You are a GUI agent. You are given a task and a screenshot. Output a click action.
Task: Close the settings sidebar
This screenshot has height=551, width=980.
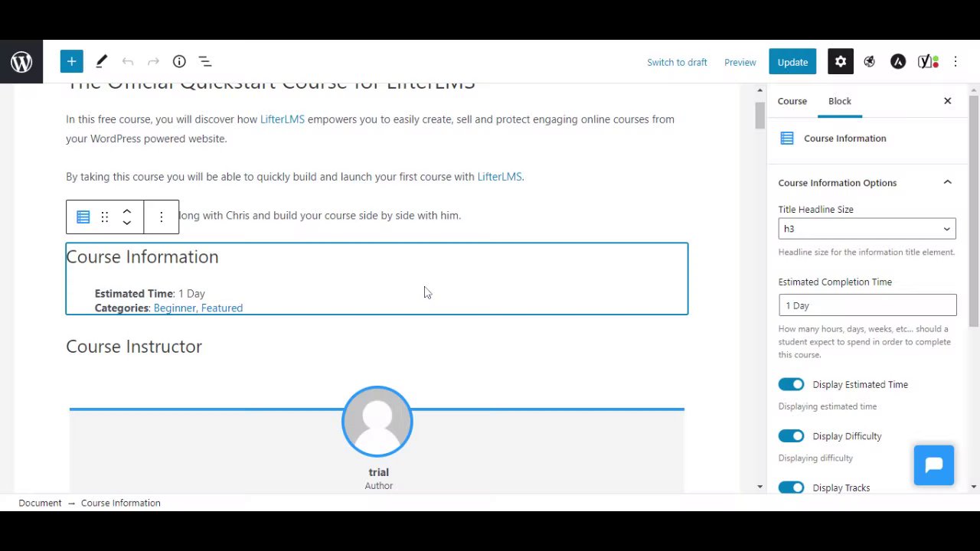coord(947,101)
